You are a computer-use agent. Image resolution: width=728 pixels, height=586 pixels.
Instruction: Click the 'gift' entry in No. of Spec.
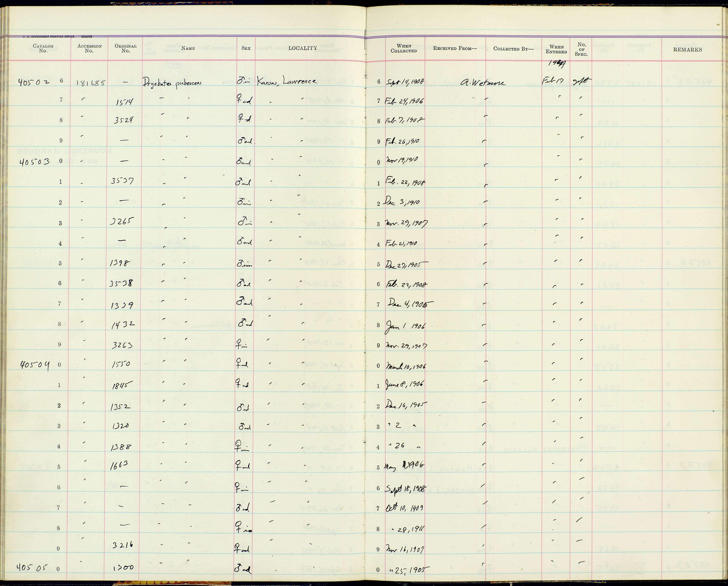[581, 81]
